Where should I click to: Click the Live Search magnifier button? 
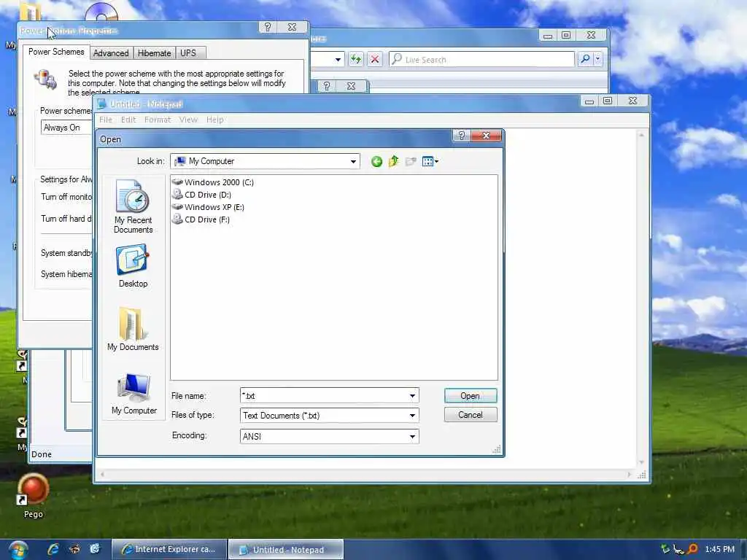click(585, 59)
